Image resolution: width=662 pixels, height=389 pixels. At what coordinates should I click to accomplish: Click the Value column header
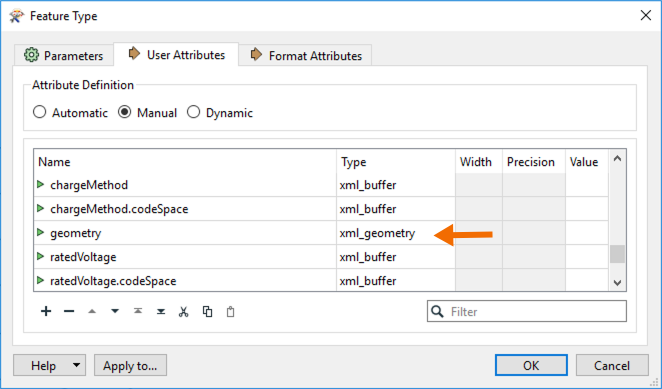point(587,162)
